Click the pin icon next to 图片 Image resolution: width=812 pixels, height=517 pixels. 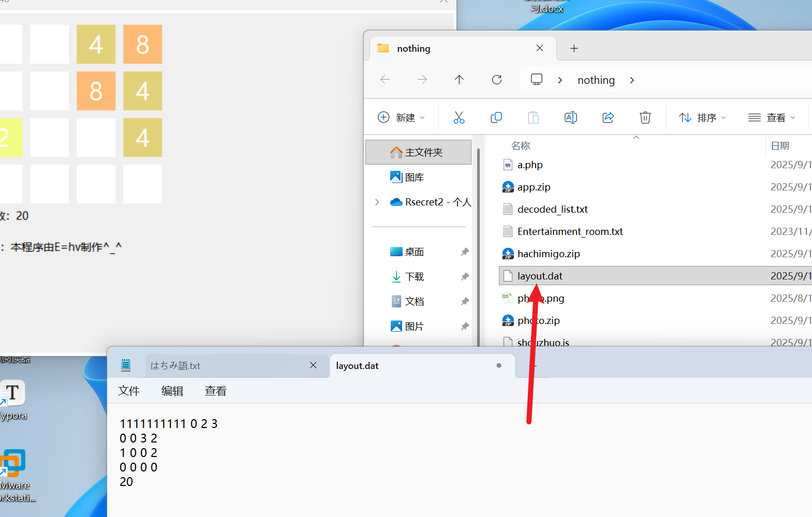(465, 326)
